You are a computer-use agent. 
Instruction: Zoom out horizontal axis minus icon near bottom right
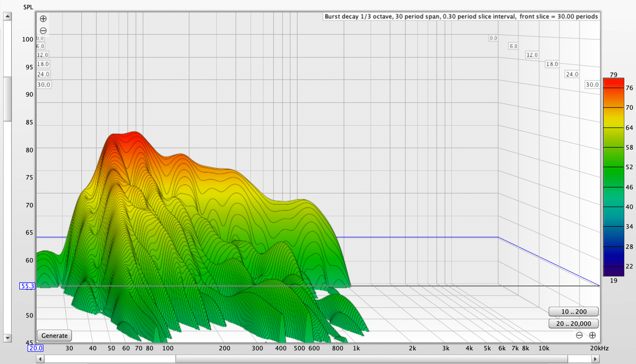pyautogui.click(x=579, y=335)
